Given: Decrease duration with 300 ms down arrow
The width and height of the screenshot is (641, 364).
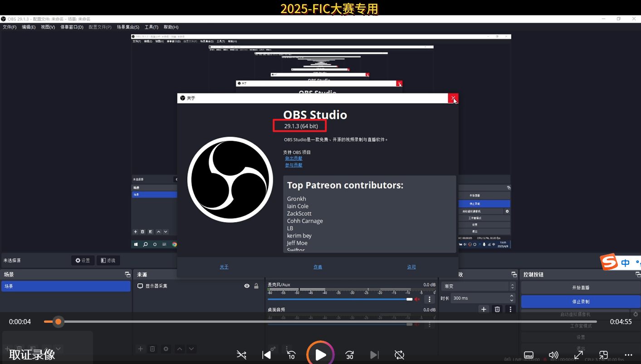Looking at the screenshot, I should click(x=512, y=301).
